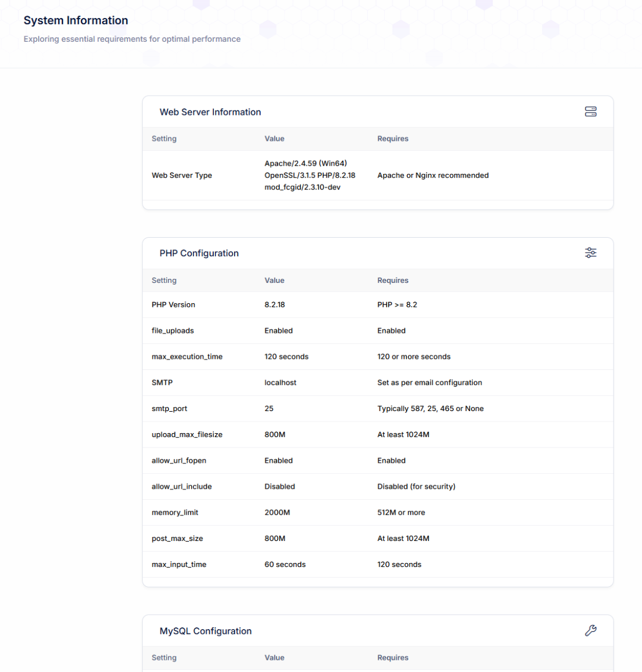Click the file_uploads setting row

(x=173, y=330)
